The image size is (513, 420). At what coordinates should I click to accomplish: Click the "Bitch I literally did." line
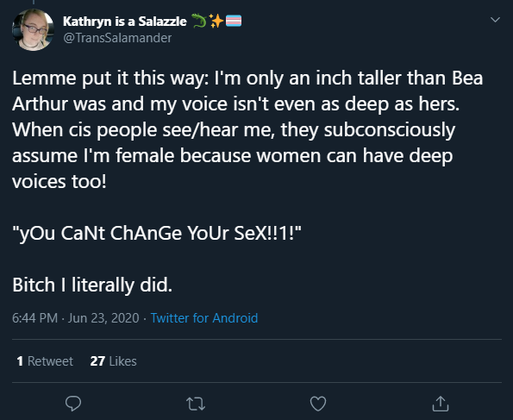92,285
